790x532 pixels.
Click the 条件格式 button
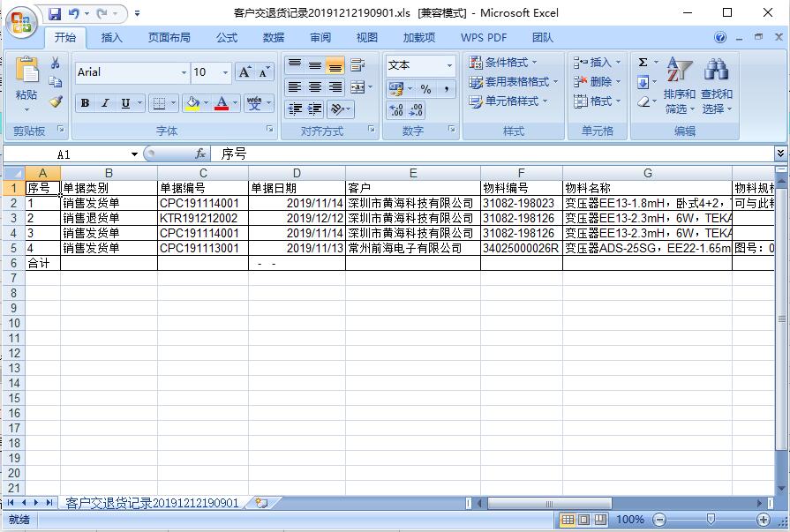[x=503, y=63]
